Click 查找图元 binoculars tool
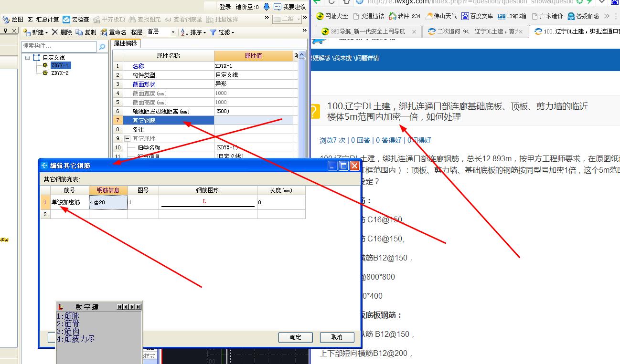 (145, 20)
